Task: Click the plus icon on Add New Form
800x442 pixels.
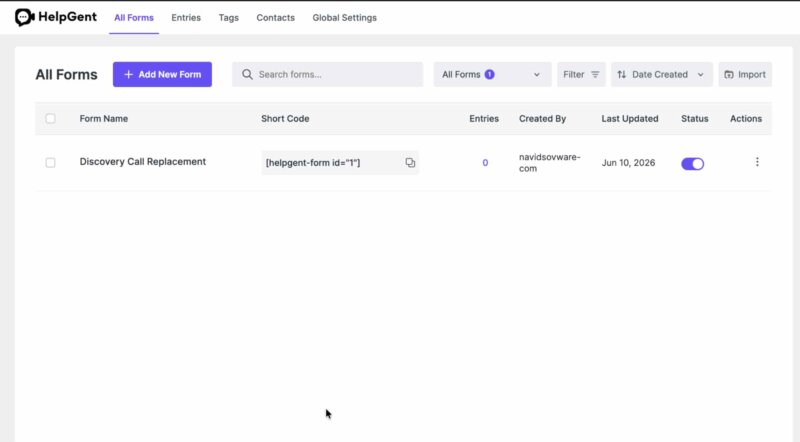Action: [129, 75]
